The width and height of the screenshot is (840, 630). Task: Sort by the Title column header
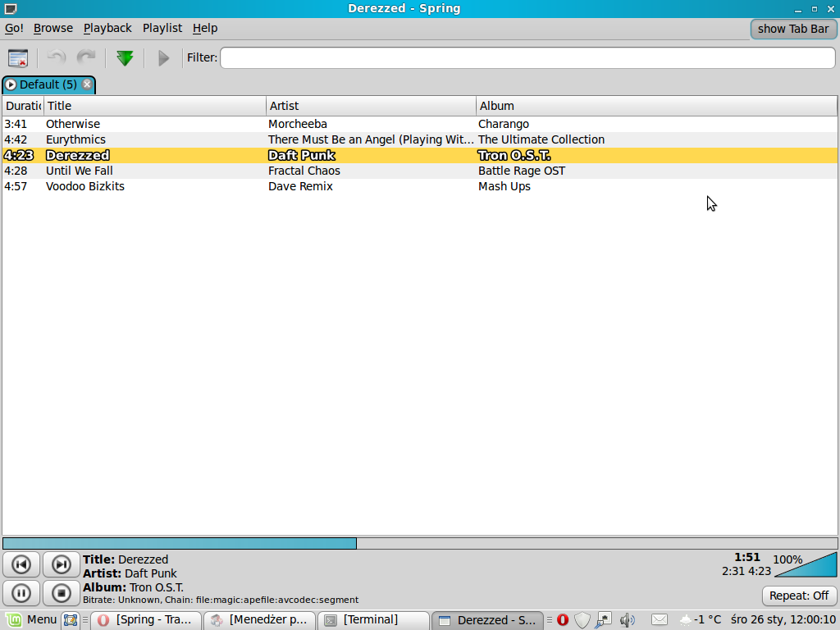154,106
